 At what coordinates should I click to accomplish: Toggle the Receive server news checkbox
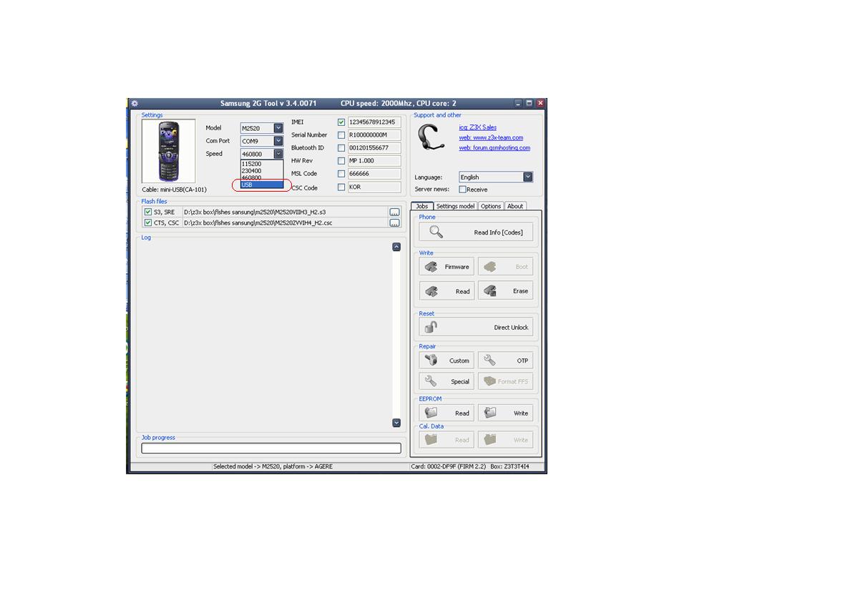[462, 190]
